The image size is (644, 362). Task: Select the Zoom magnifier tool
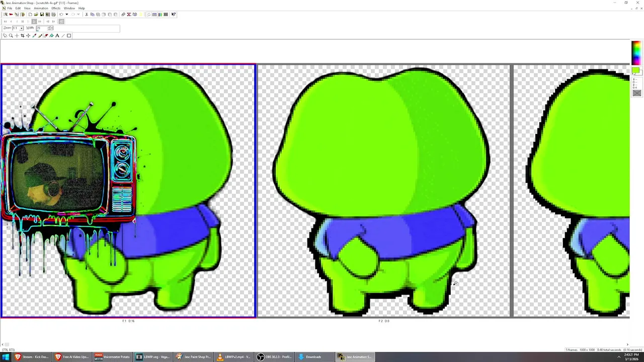point(11,36)
